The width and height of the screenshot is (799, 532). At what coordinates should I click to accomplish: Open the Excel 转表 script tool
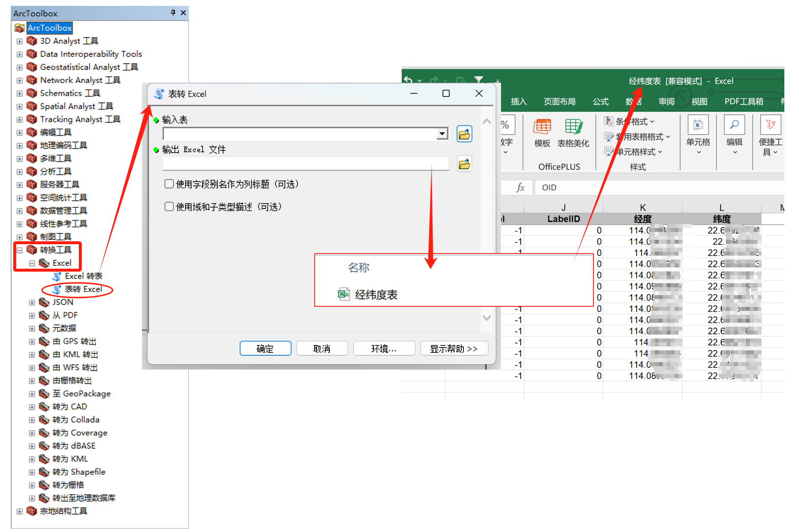[84, 277]
